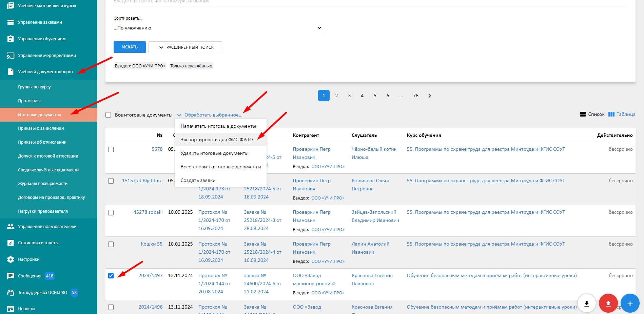Click Настройки gear icon
Viewport: 644px width, 314px height.
click(11, 259)
